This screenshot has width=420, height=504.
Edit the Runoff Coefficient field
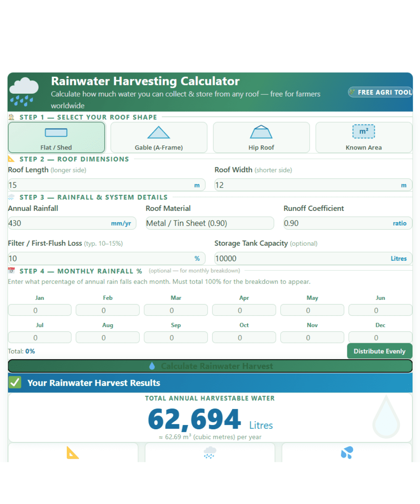[348, 223]
